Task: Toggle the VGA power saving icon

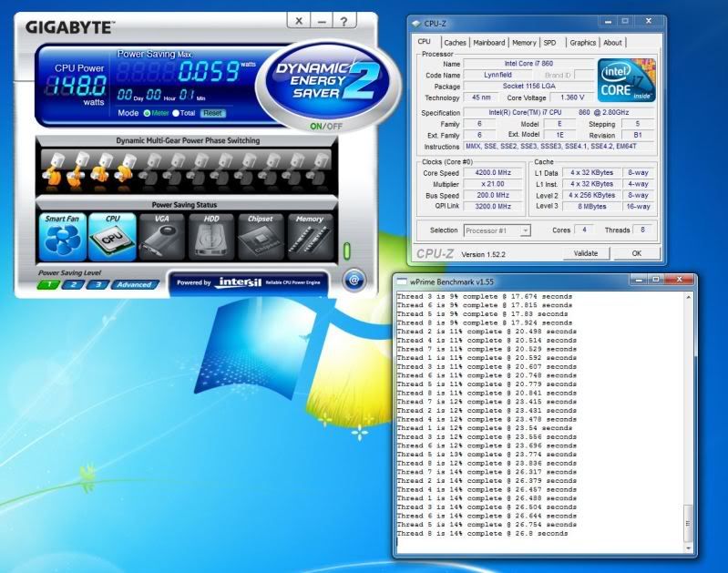Action: click(x=161, y=237)
